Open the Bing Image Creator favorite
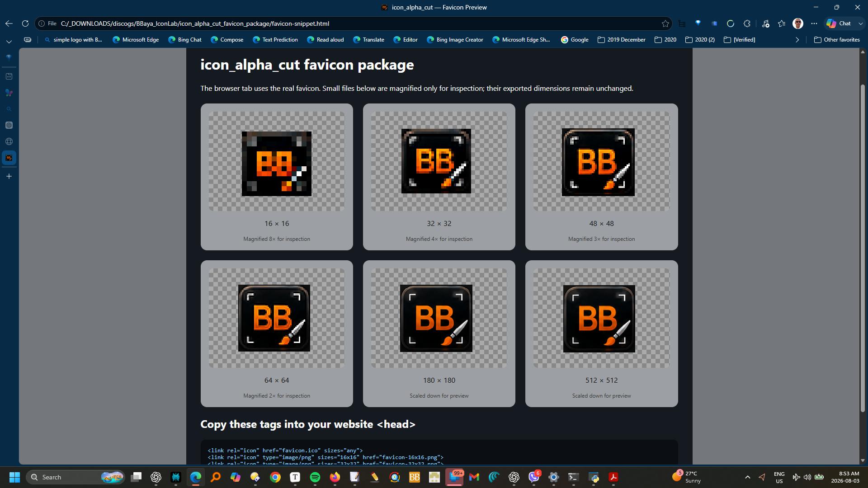 click(x=455, y=40)
